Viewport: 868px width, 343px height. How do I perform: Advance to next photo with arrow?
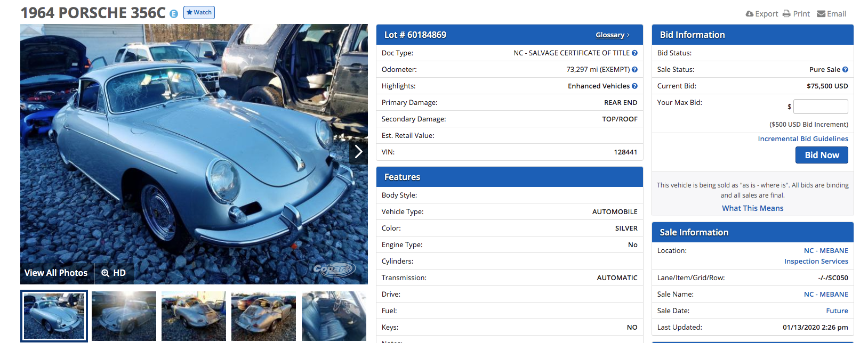[358, 152]
